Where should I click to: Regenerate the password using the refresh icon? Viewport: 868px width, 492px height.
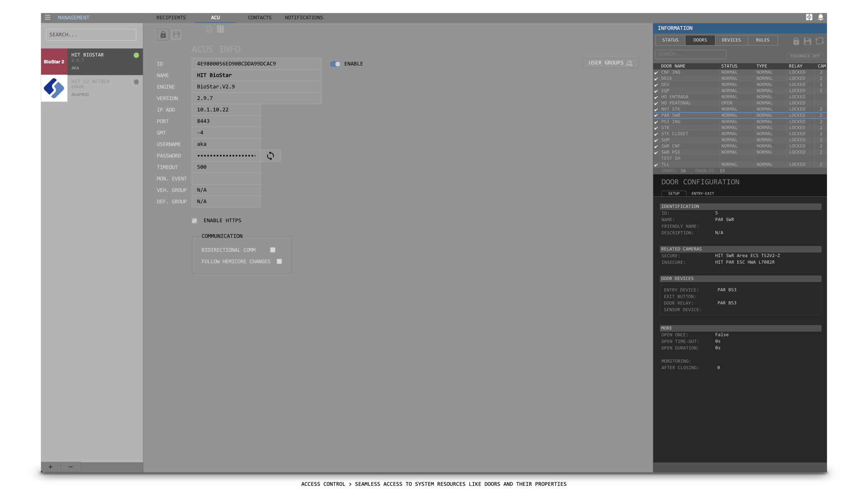(270, 156)
